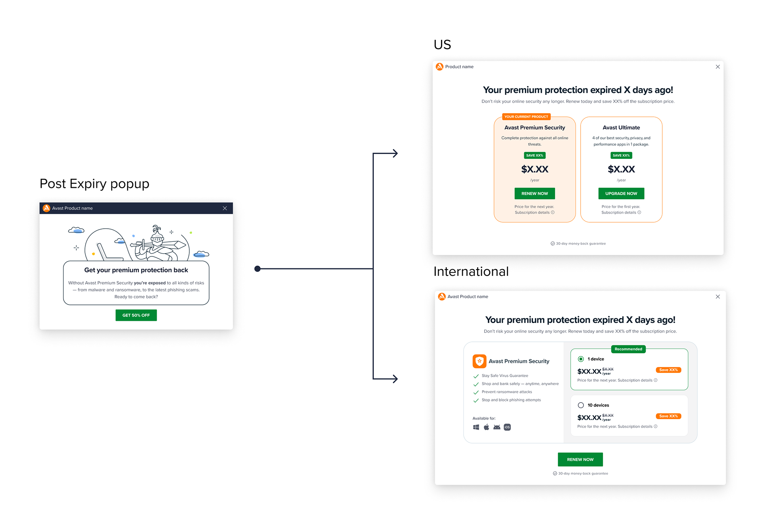Click the GET 50% OFF button
Image resolution: width=762 pixels, height=532 pixels.
[x=136, y=315]
